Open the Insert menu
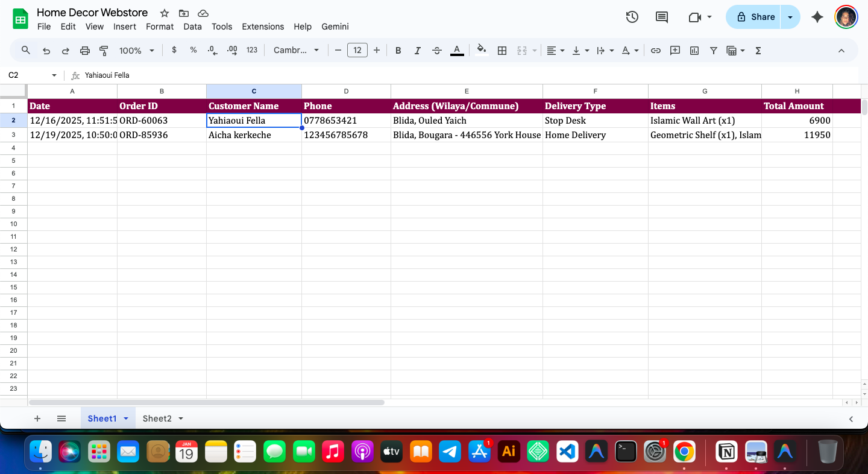The height and width of the screenshot is (474, 868). pos(125,27)
